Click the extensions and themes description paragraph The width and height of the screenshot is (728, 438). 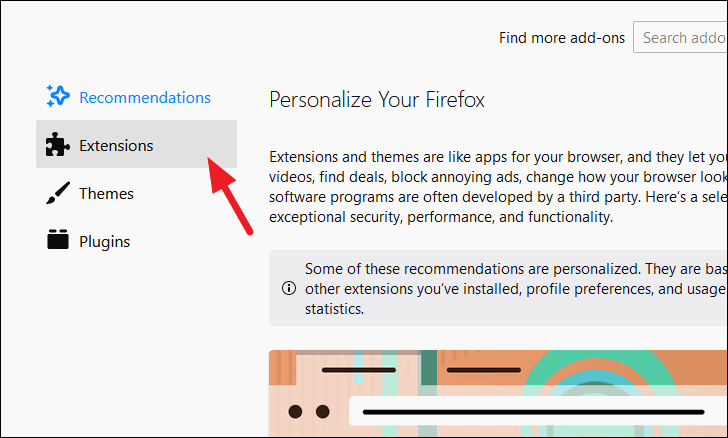pos(498,187)
